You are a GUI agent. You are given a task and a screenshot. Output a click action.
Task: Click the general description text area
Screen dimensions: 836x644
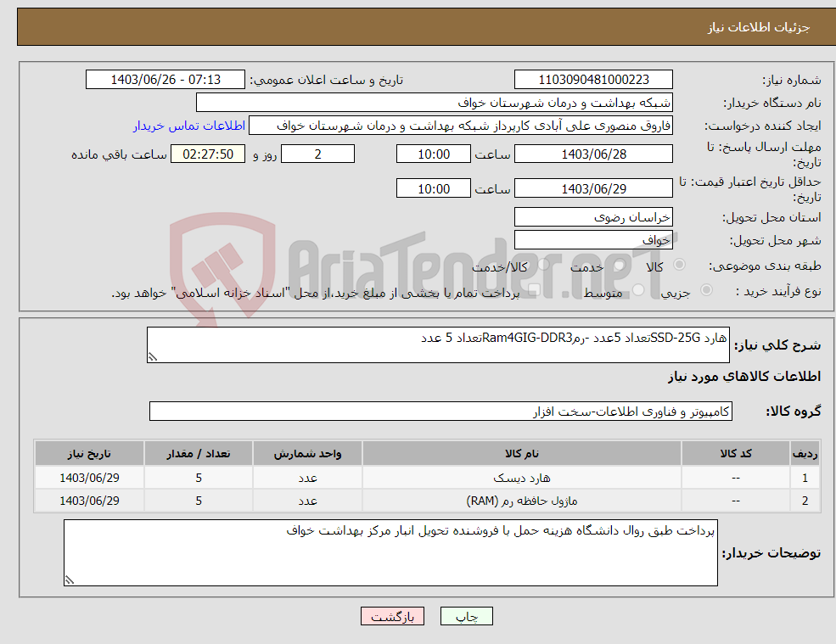(438, 345)
